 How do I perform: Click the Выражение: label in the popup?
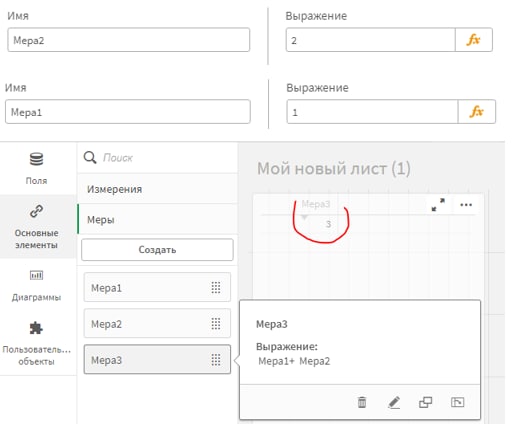(287, 347)
